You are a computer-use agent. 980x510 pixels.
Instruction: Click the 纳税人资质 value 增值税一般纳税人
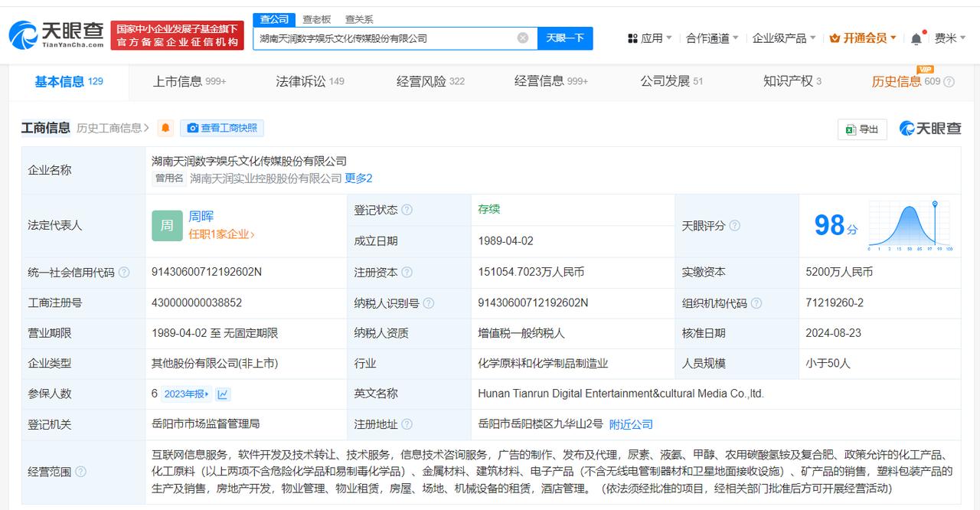click(x=521, y=333)
